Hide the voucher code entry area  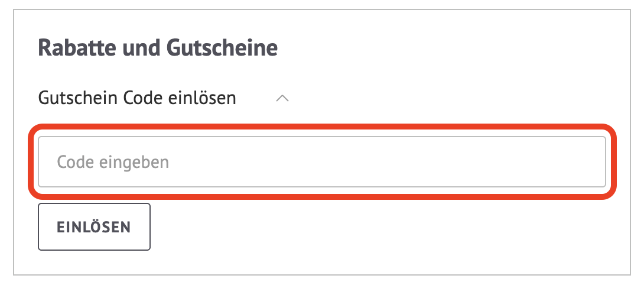tap(282, 99)
